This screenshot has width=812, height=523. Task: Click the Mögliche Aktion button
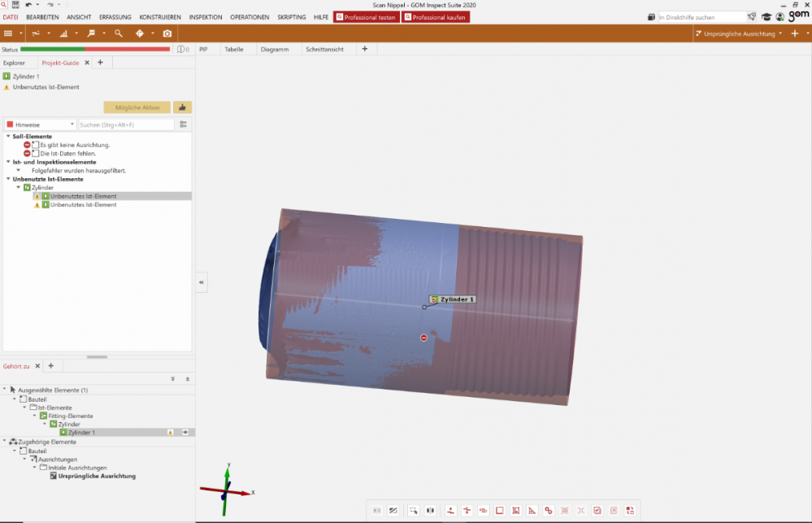click(137, 107)
